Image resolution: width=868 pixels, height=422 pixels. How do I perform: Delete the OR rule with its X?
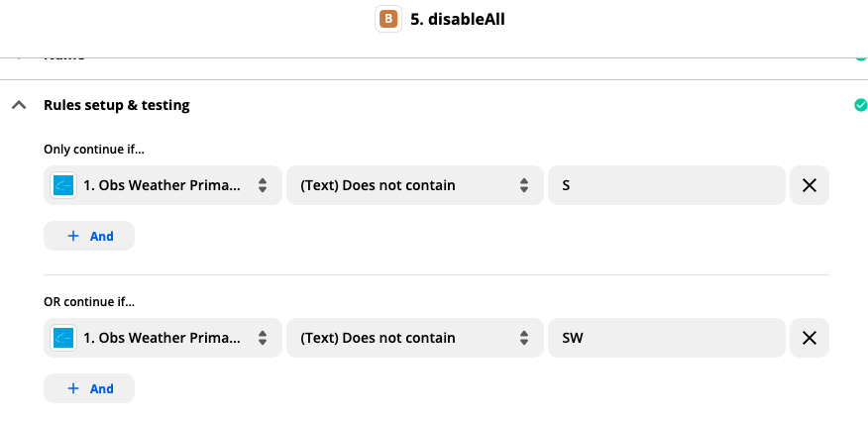pos(809,338)
